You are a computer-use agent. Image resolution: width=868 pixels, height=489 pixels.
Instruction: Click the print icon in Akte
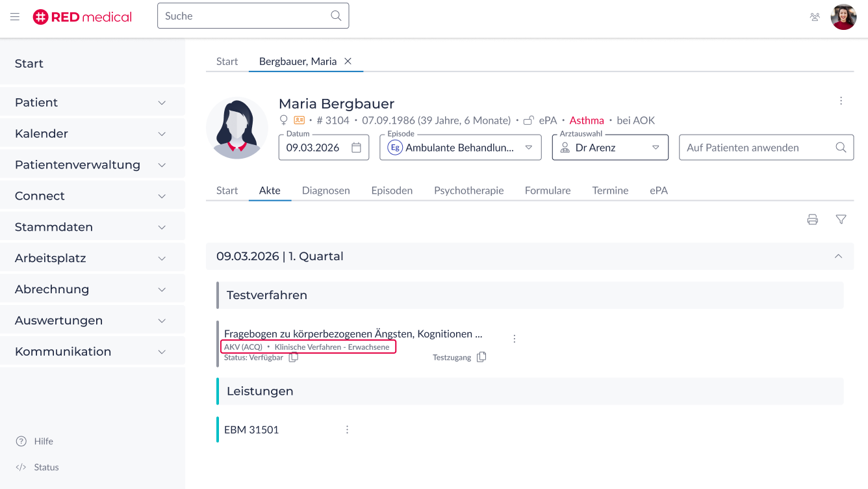point(812,220)
